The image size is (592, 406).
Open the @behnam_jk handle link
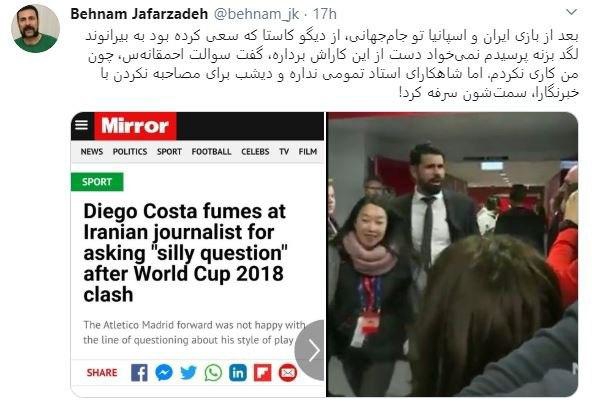point(256,14)
